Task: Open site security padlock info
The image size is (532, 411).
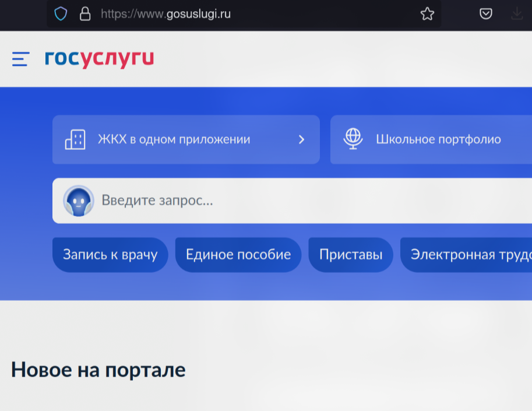Action: [x=85, y=14]
